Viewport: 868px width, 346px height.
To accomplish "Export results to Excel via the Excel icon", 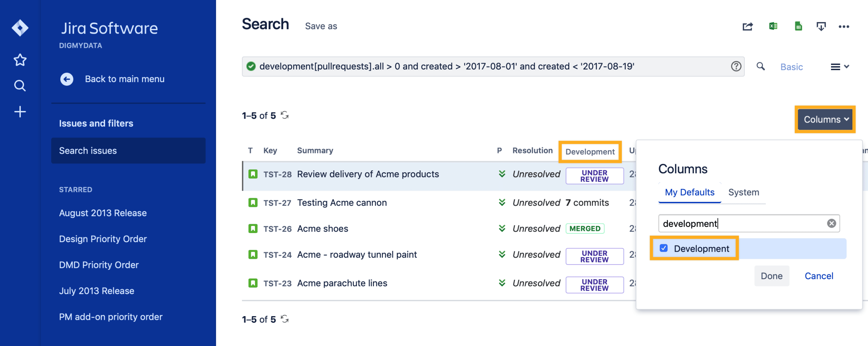I will (x=773, y=26).
